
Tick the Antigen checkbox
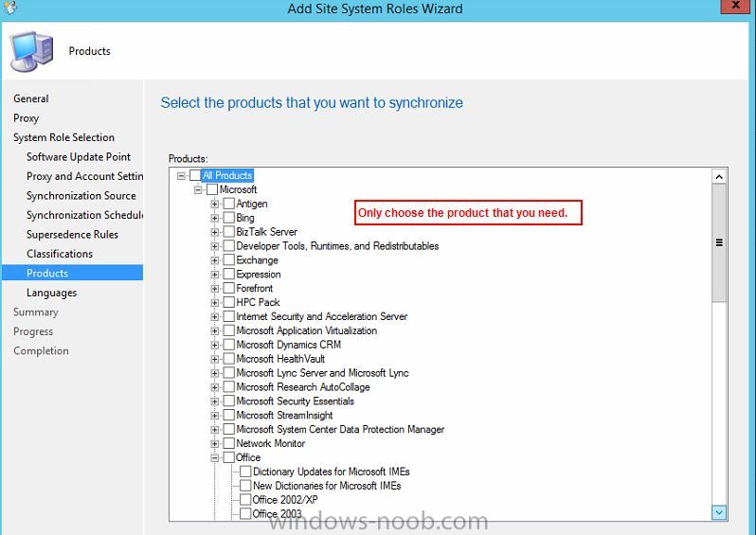(x=229, y=204)
